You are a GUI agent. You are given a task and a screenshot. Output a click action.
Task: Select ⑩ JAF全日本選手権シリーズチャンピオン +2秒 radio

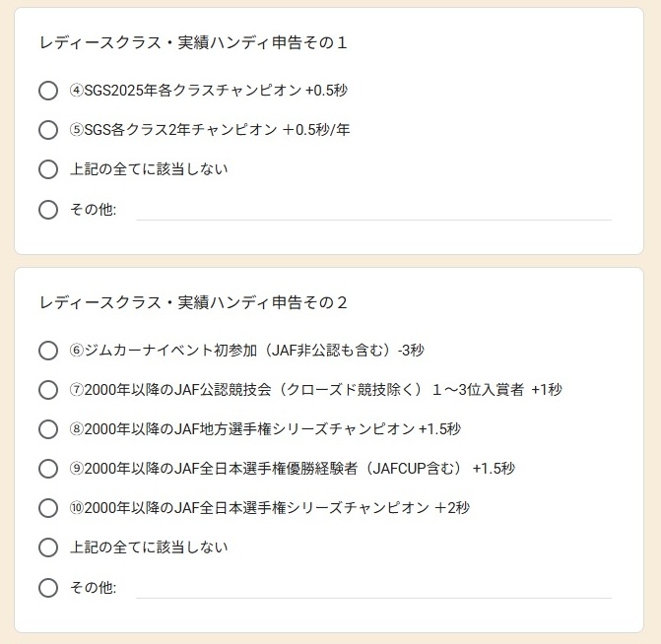[48, 508]
